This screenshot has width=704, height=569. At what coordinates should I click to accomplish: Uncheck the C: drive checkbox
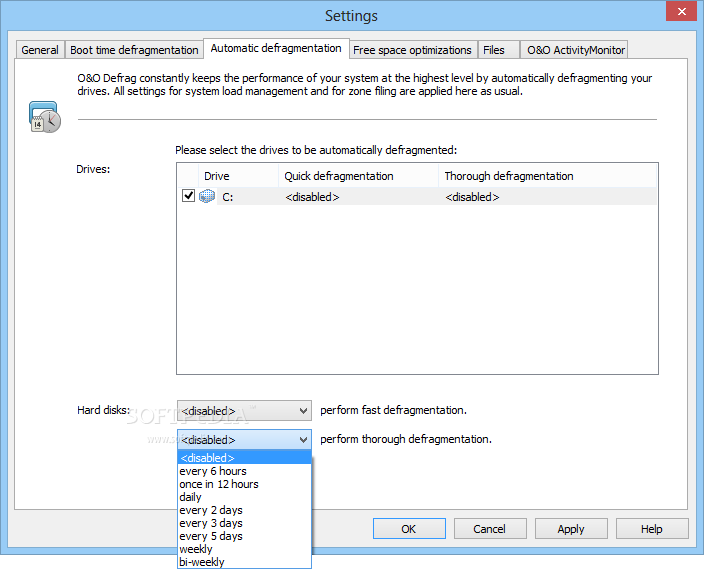click(188, 196)
